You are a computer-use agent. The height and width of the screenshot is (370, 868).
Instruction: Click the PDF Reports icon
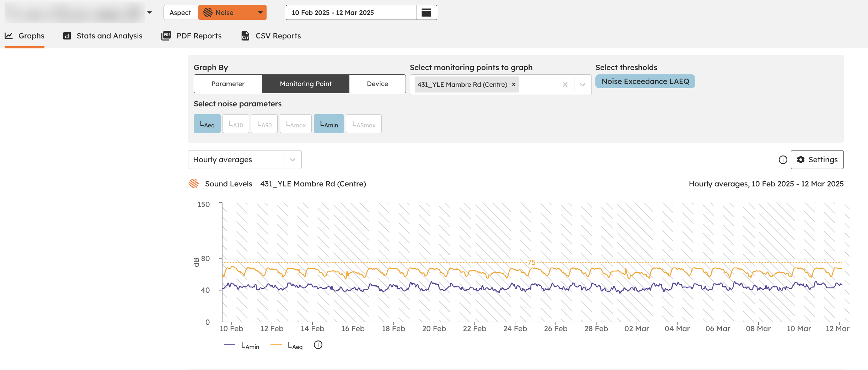166,36
